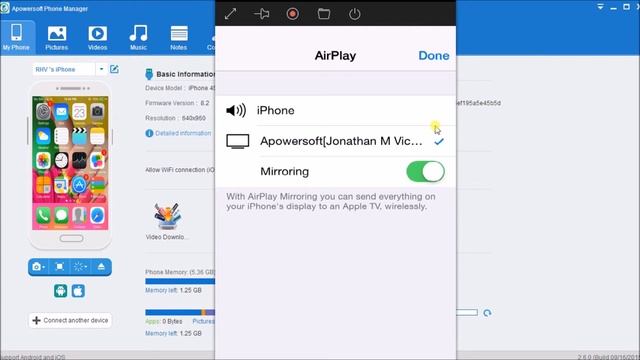This screenshot has height=360, width=640.
Task: Click the phone screen preview thumbnail
Action: (70, 163)
